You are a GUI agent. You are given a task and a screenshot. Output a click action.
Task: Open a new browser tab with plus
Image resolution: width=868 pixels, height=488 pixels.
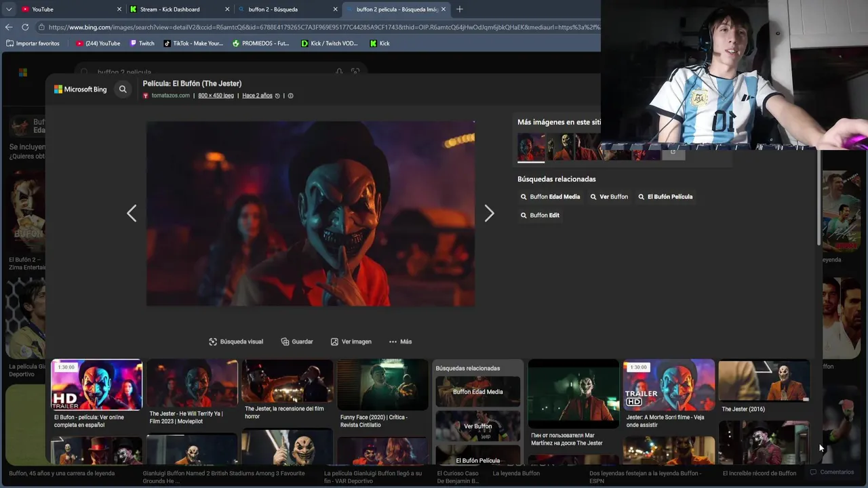pyautogui.click(x=459, y=9)
